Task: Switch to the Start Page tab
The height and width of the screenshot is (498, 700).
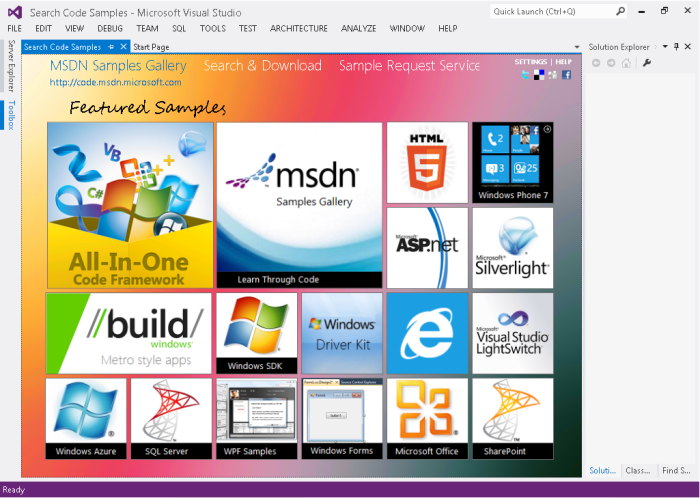Action: [151, 47]
